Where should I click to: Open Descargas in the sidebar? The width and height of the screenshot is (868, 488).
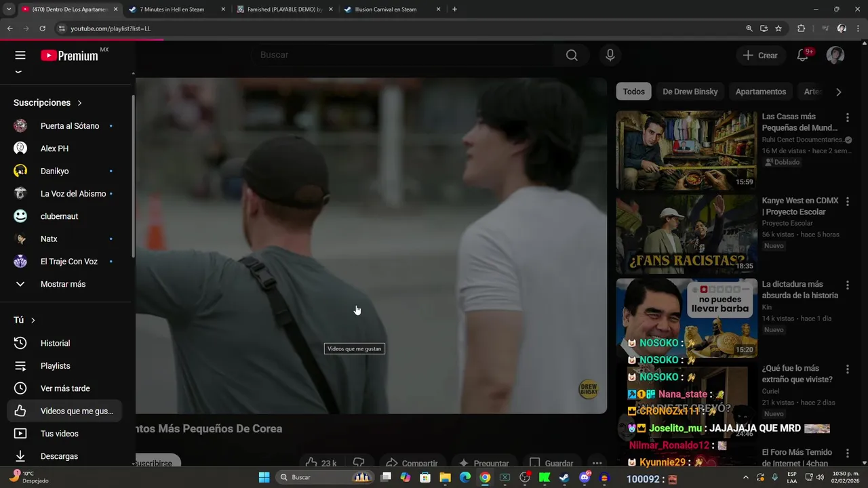pyautogui.click(x=65, y=456)
